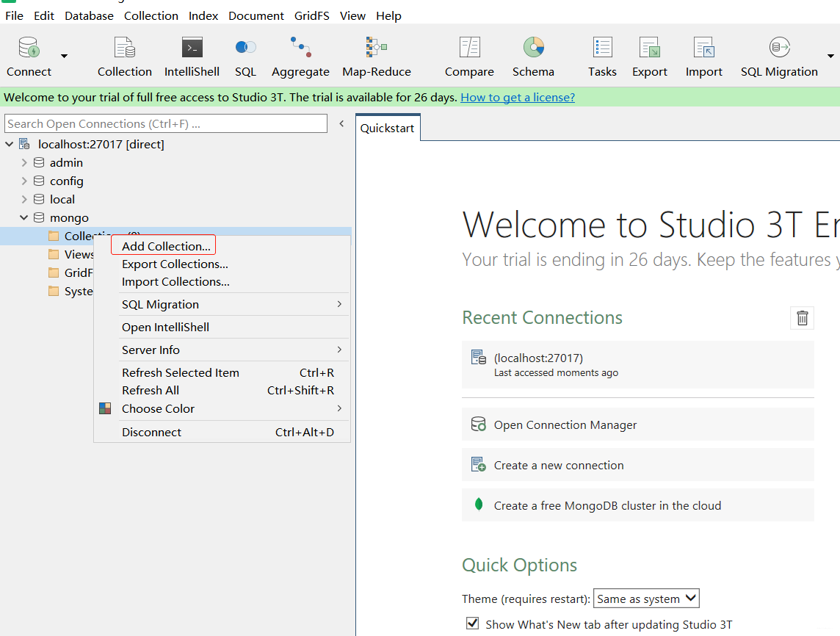The width and height of the screenshot is (840, 636).
Task: Open the Help menu
Action: coord(388,15)
